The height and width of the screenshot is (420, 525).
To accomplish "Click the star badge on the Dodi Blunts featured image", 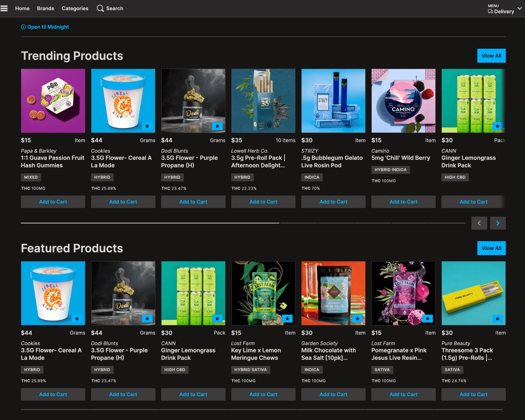I will 148,319.
